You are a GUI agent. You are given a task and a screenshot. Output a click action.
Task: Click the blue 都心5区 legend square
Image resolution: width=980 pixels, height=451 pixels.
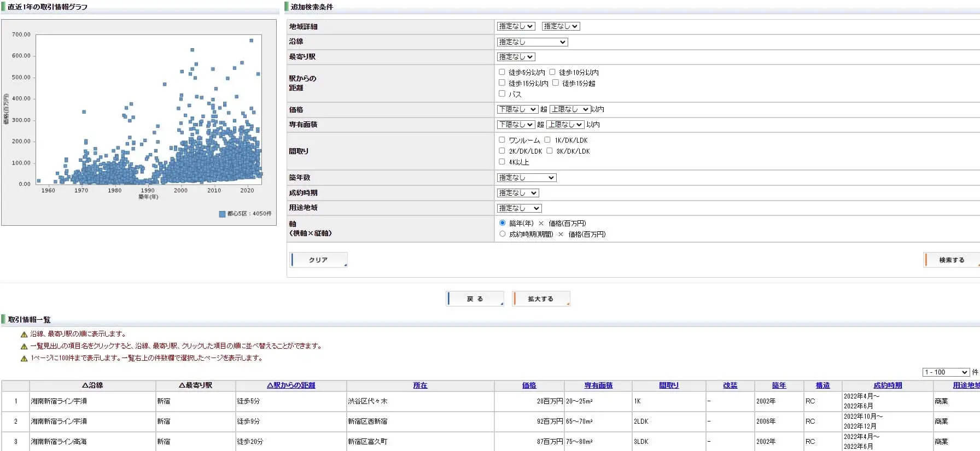222,214
